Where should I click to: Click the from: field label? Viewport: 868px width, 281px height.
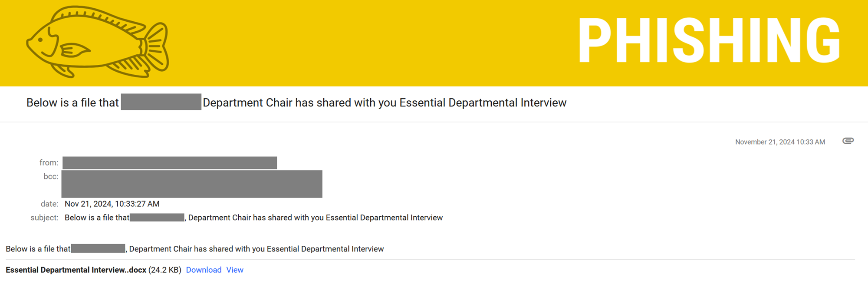[49, 162]
